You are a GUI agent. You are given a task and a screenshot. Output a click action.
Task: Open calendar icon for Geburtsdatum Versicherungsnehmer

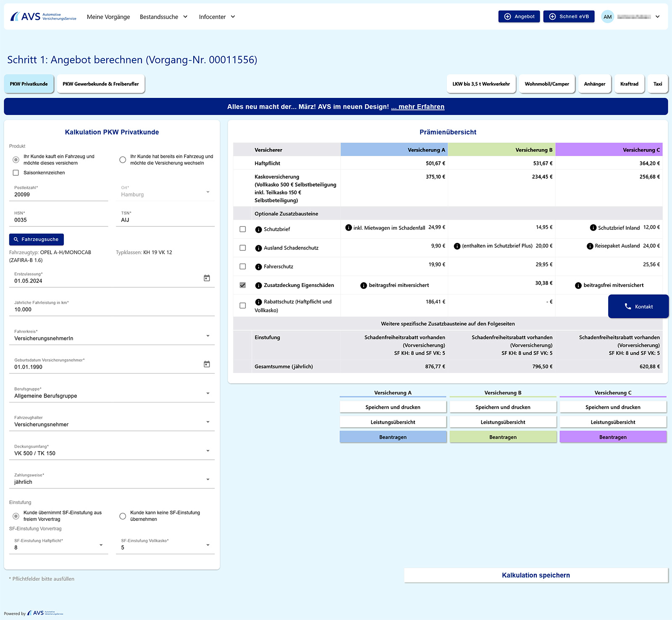207,364
